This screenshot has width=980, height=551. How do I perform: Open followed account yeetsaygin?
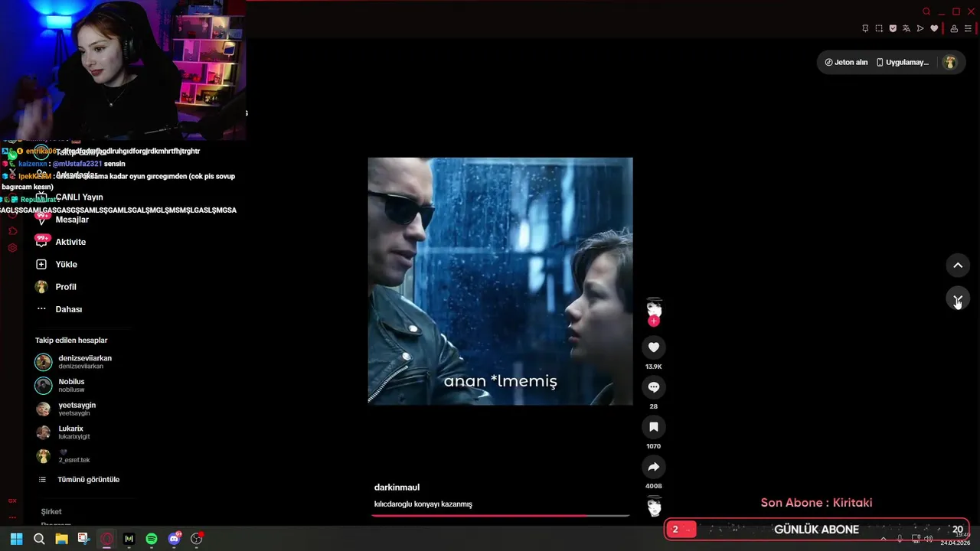(66, 409)
